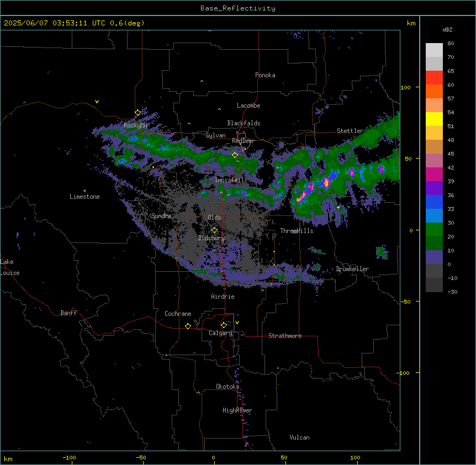The width and height of the screenshot is (476, 465).
Task: Click the yellow diamond marker below RedDeer
Action: point(235,155)
